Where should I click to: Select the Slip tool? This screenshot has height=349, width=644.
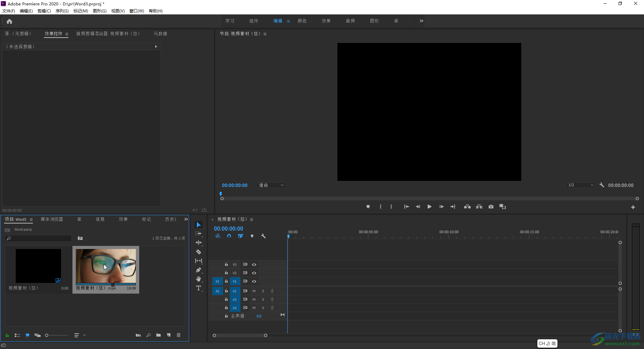pos(199,261)
